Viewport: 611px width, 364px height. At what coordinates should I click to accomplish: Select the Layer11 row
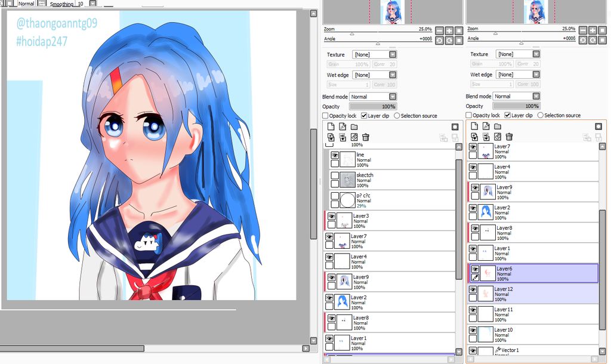[533, 314]
